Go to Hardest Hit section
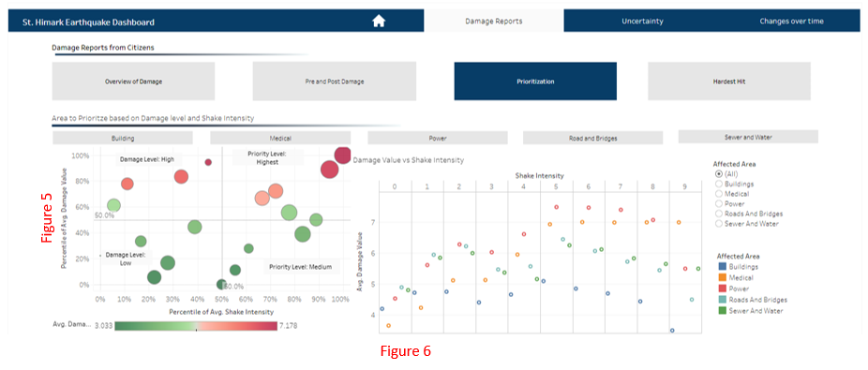This screenshot has height=370, width=868. coord(729,81)
